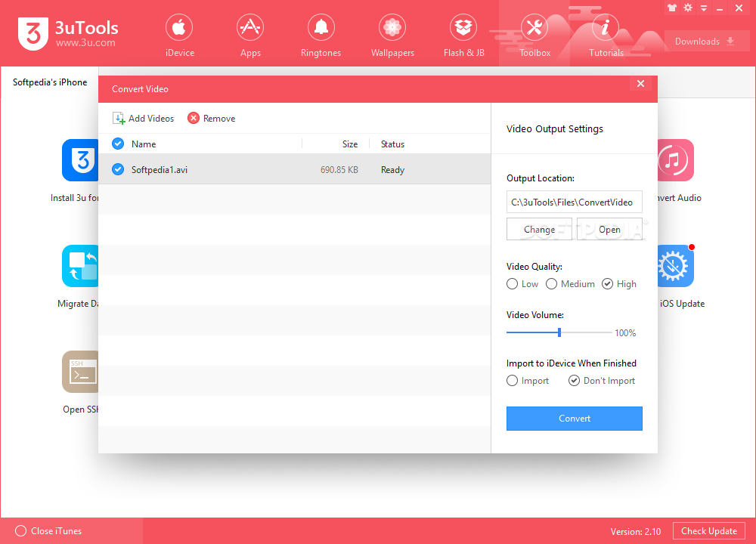
Task: Click the Output Location path field
Action: pos(575,202)
